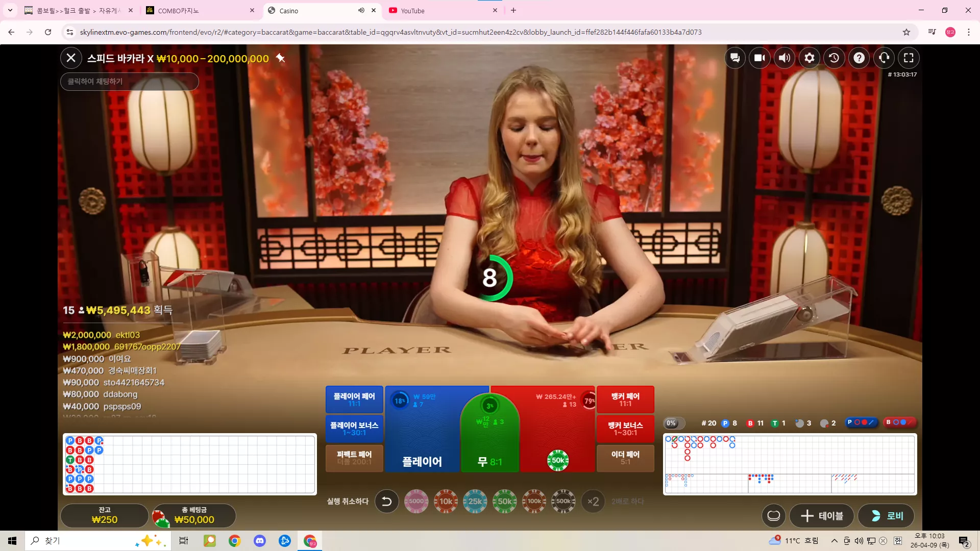Double the bet with x2
980x551 pixels.
click(593, 502)
